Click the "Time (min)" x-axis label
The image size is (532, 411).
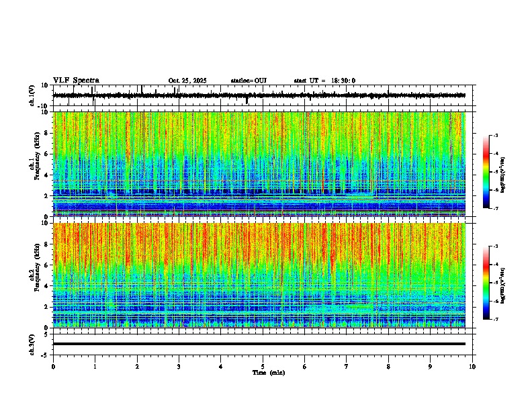click(269, 373)
